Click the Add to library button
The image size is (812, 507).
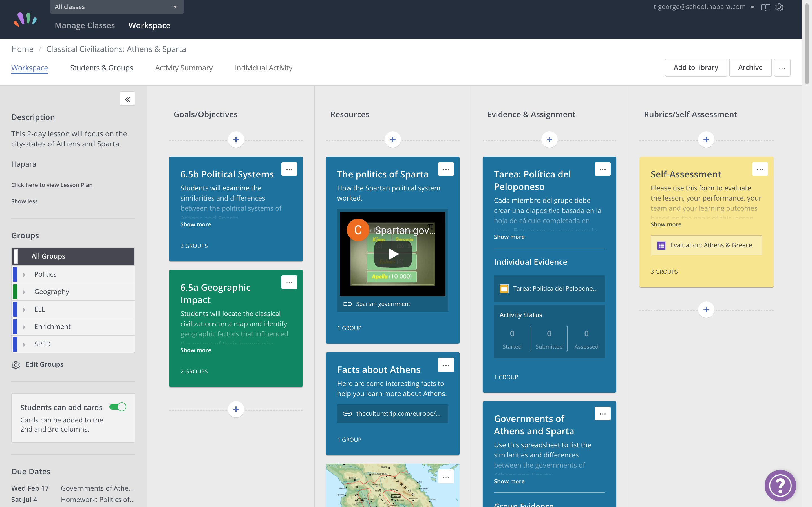click(696, 67)
